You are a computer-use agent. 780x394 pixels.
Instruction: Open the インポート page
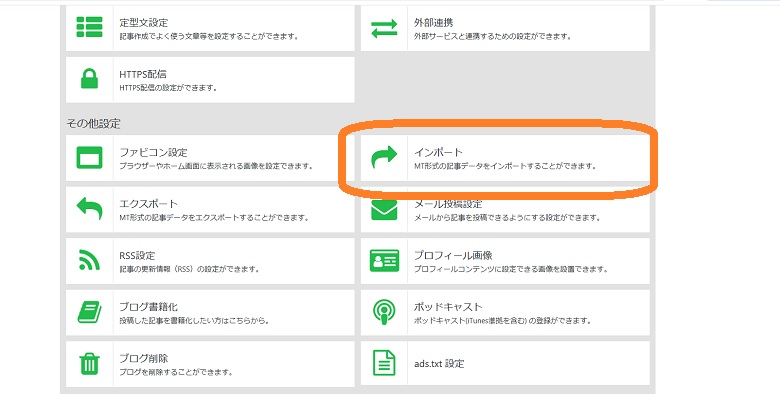(x=505, y=158)
